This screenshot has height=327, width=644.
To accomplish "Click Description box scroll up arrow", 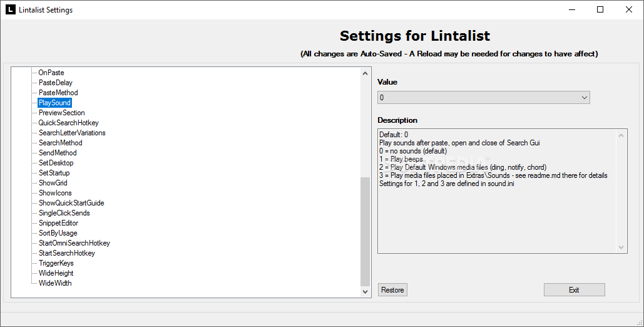I will pyautogui.click(x=621, y=135).
